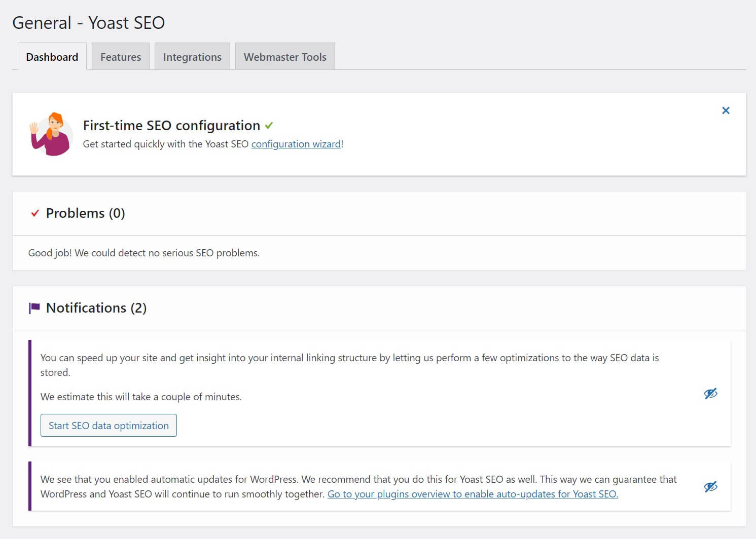756x539 pixels.
Task: Click the Yoast assistant avatar illustration
Action: coord(51,134)
